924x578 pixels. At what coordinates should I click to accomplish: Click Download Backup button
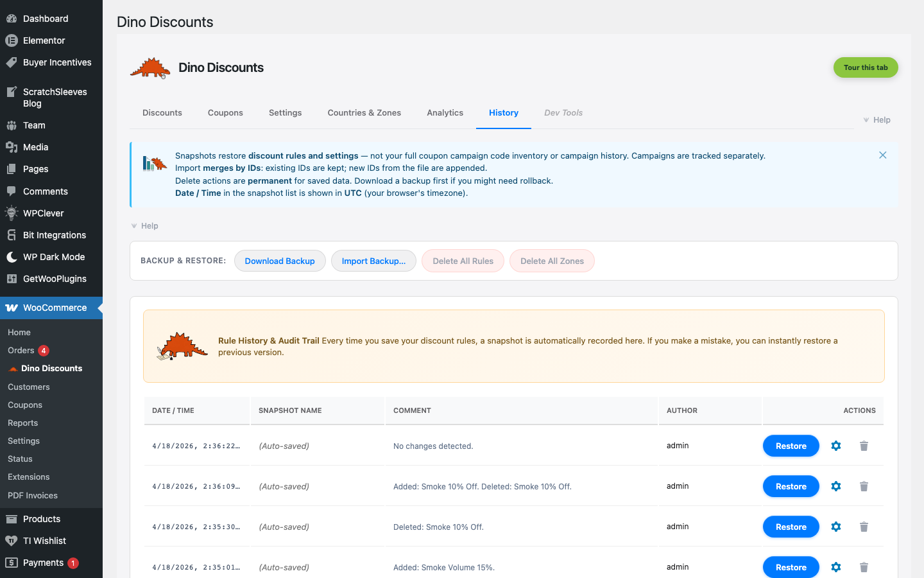(x=280, y=261)
